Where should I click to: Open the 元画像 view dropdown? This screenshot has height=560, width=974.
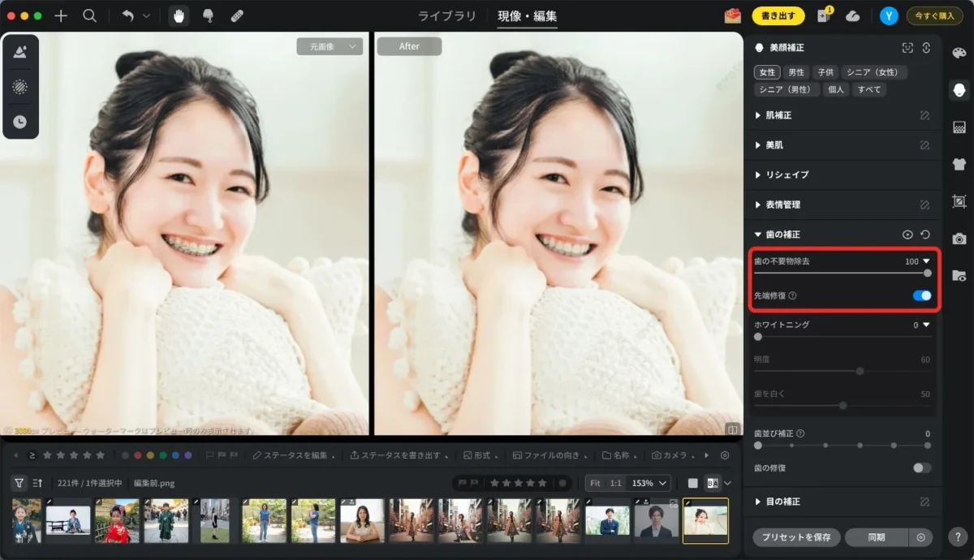click(329, 47)
